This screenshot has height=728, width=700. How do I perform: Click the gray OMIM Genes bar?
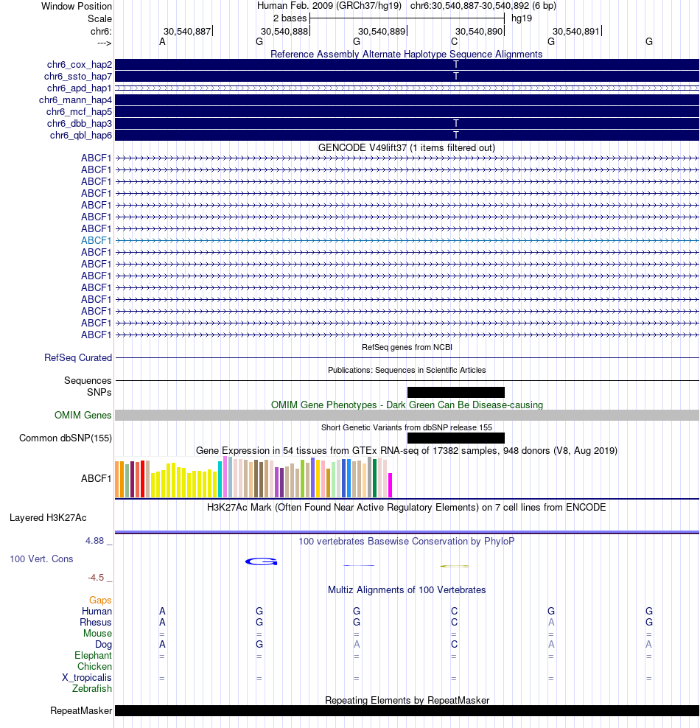(x=407, y=415)
